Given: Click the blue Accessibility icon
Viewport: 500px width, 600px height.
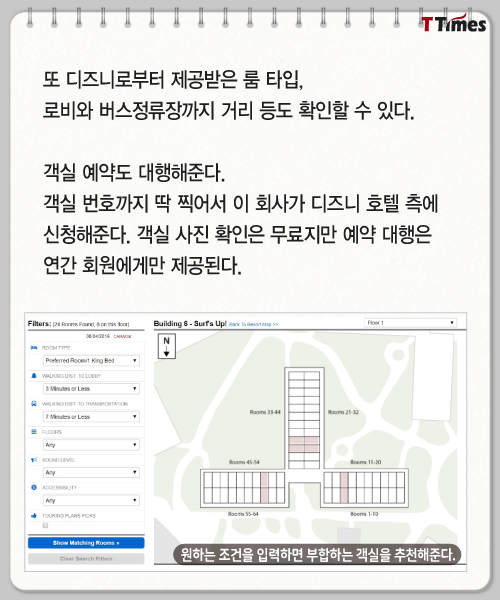Looking at the screenshot, I should pos(34,488).
